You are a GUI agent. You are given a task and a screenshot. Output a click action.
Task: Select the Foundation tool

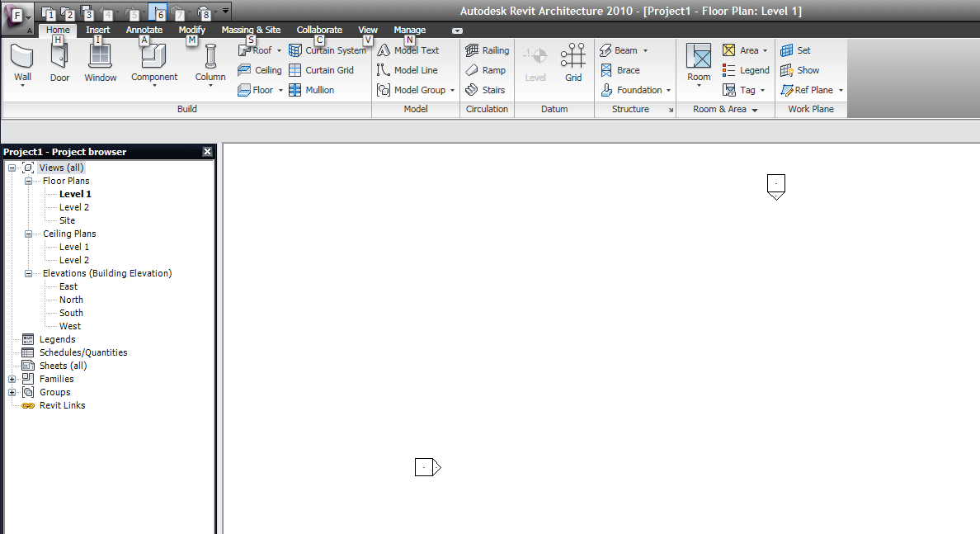(x=631, y=90)
